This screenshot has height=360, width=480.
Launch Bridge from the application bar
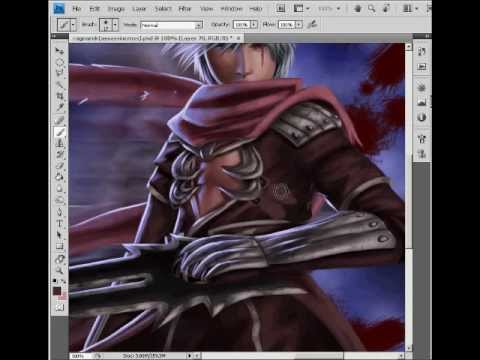(x=281, y=8)
